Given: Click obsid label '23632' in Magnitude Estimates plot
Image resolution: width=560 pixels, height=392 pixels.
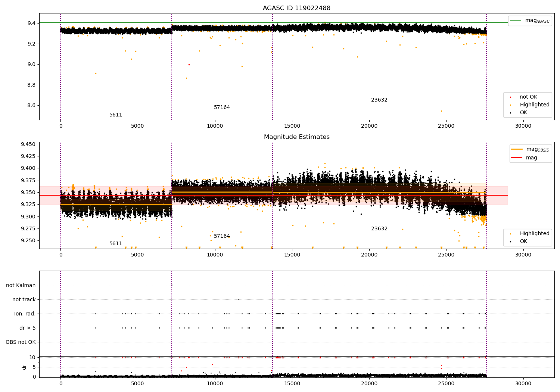Looking at the screenshot, I should [379, 229].
